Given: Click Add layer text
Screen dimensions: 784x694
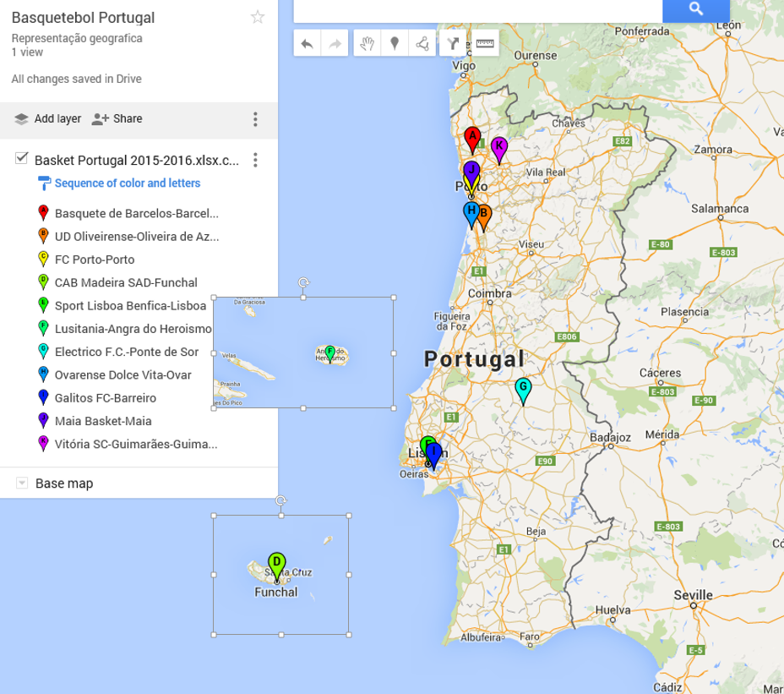Looking at the screenshot, I should 57,118.
